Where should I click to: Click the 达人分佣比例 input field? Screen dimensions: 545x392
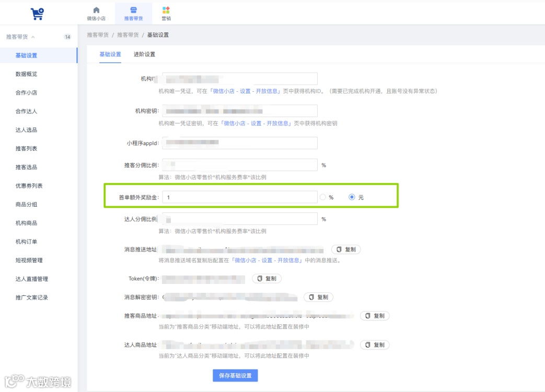pos(240,219)
